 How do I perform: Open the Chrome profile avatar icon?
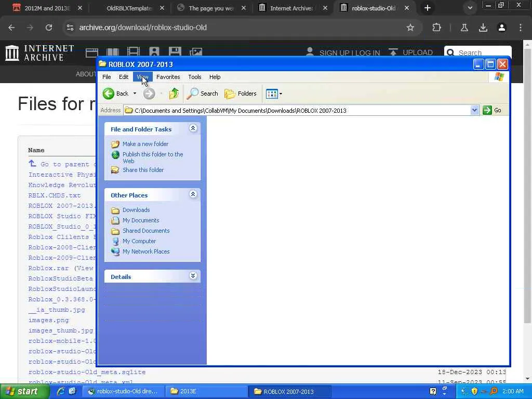pyautogui.click(x=502, y=28)
